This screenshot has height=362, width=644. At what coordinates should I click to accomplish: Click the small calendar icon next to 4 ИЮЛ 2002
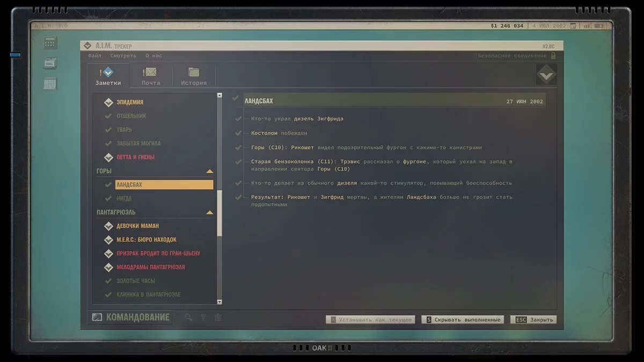click(573, 26)
